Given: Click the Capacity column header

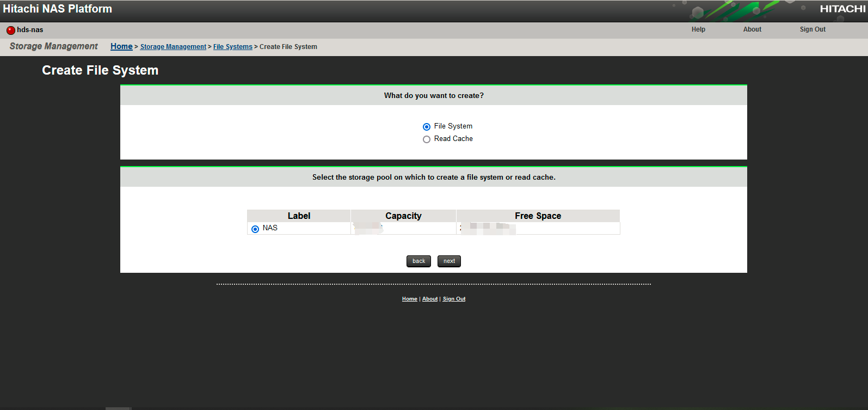Looking at the screenshot, I should point(403,216).
